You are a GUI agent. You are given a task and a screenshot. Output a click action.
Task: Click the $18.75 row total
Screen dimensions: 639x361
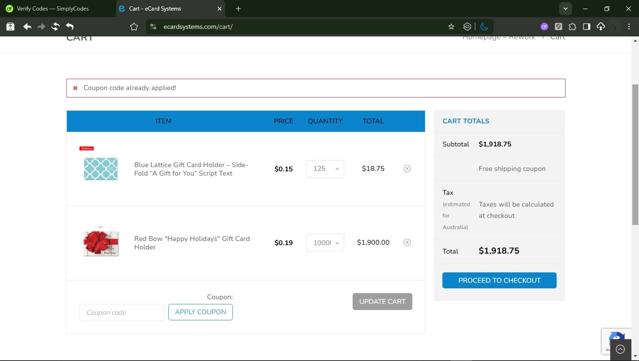coord(373,169)
